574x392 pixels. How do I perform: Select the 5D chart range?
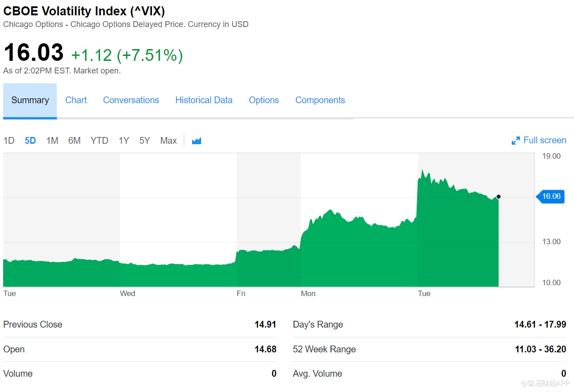point(30,141)
